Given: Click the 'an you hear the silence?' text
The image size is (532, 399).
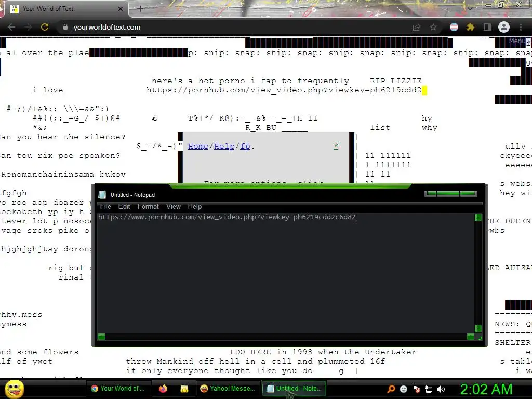Looking at the screenshot, I should [x=63, y=137].
